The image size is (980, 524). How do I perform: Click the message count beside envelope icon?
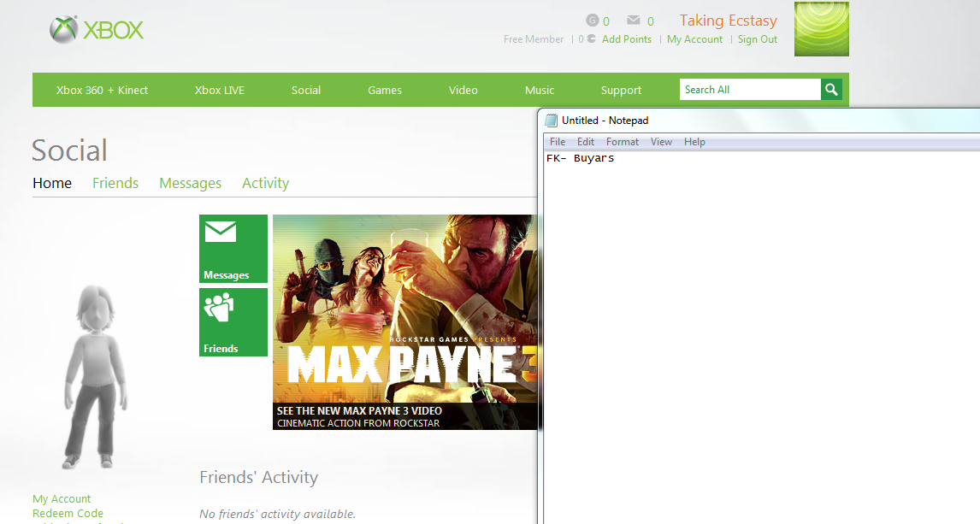(x=651, y=21)
